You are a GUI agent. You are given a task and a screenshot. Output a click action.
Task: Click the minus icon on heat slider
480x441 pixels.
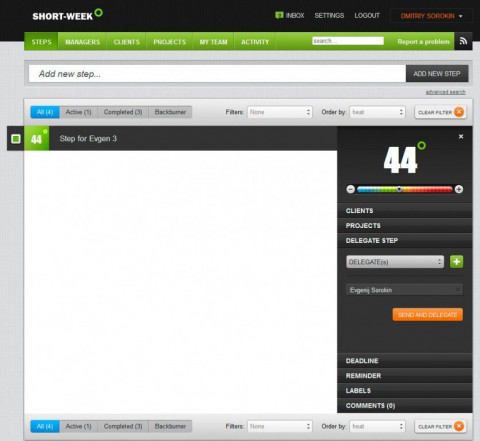click(x=350, y=189)
